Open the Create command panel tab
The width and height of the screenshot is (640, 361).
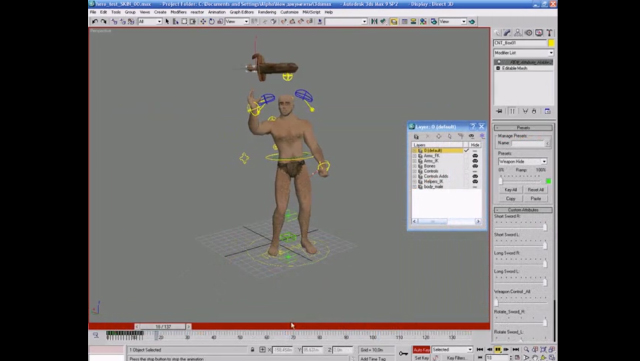coord(498,33)
